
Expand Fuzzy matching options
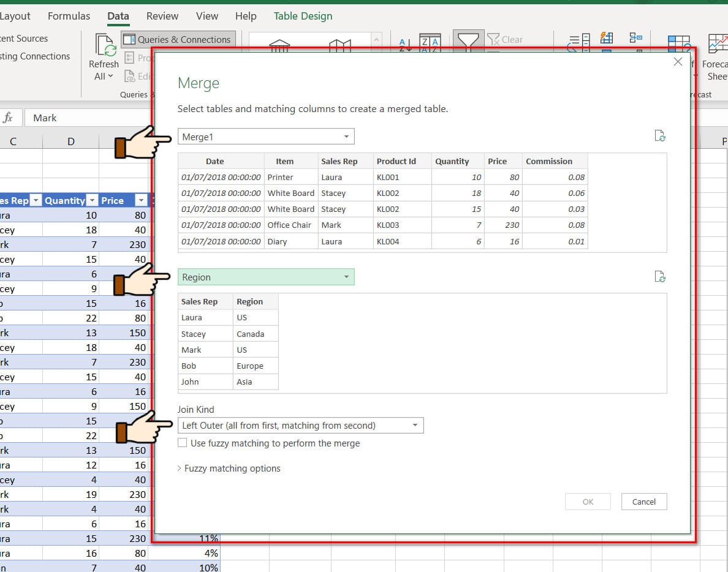point(229,469)
